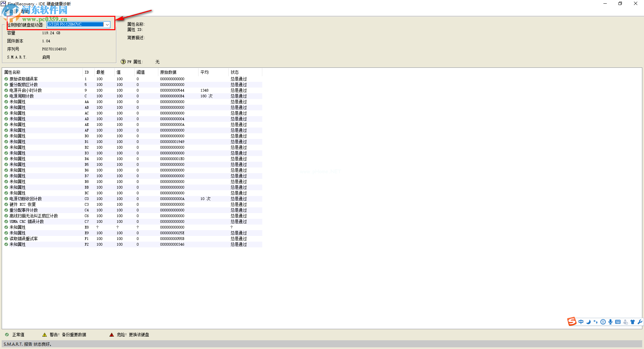Click the Sogou S logo icon
Viewport: 644px width, 349px height.
click(x=572, y=321)
